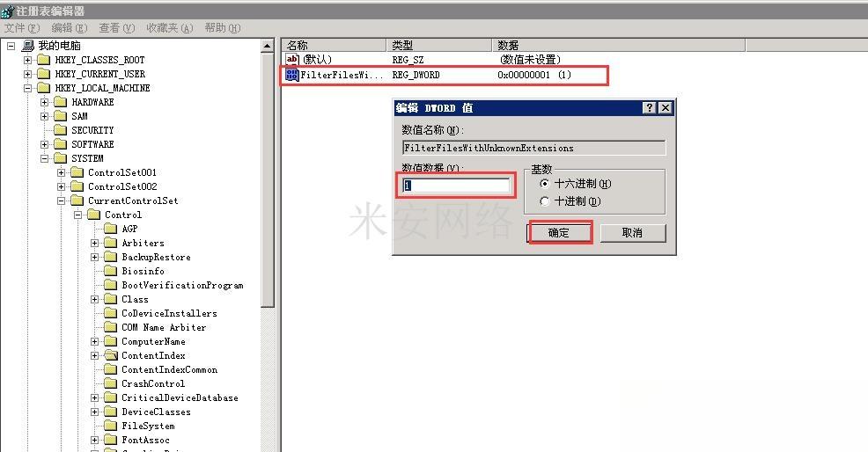The image size is (868, 452).
Task: Select the 十六进制 hexadecimal radio button
Action: (545, 184)
